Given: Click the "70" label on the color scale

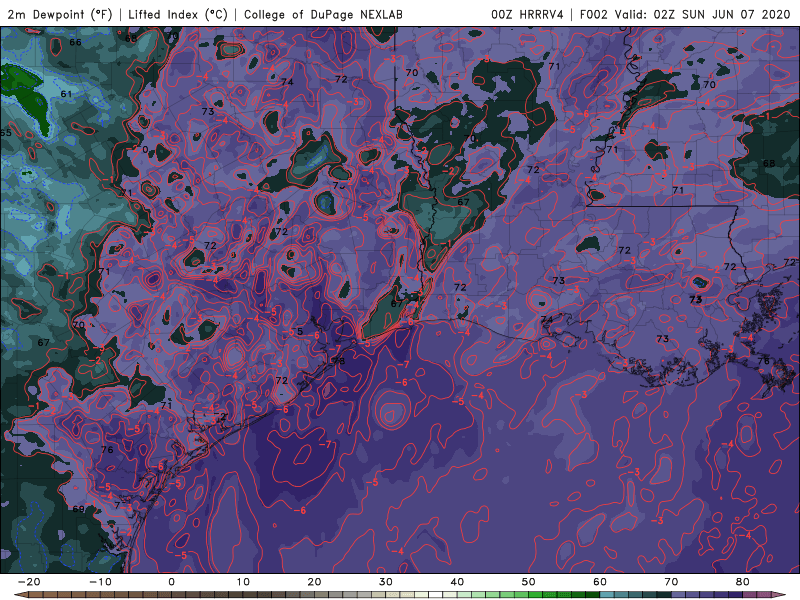Looking at the screenshot, I should [671, 582].
